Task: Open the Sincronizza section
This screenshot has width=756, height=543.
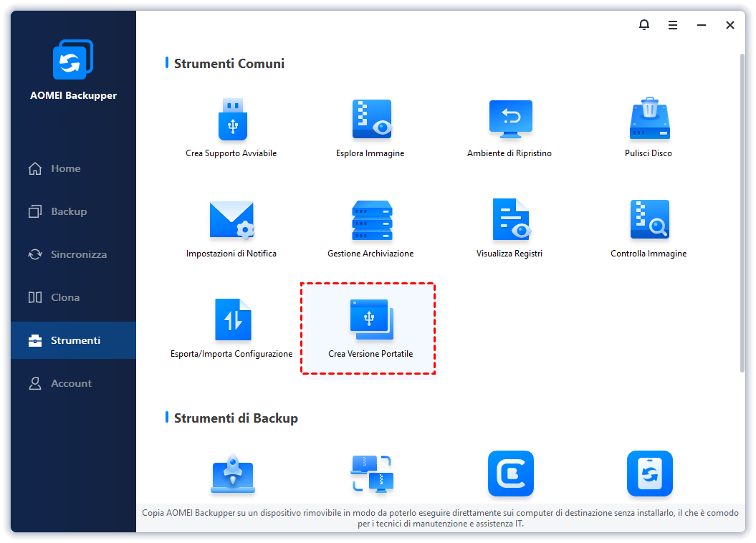Action: click(73, 254)
